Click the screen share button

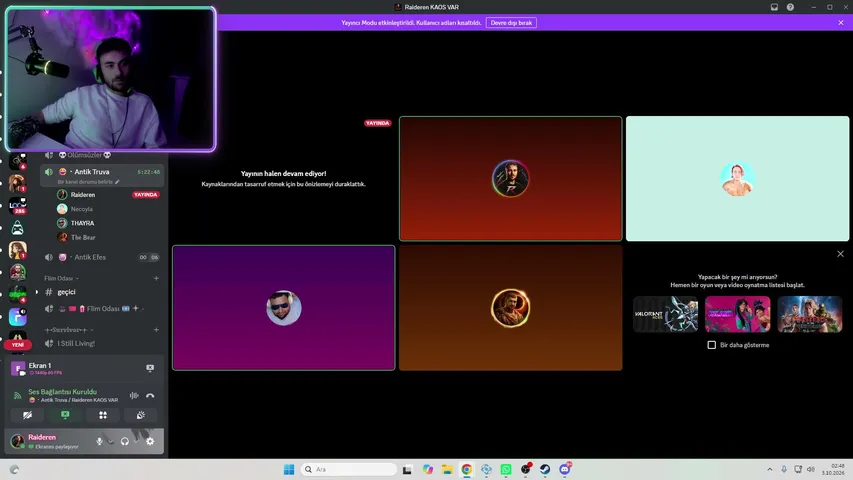[65, 415]
